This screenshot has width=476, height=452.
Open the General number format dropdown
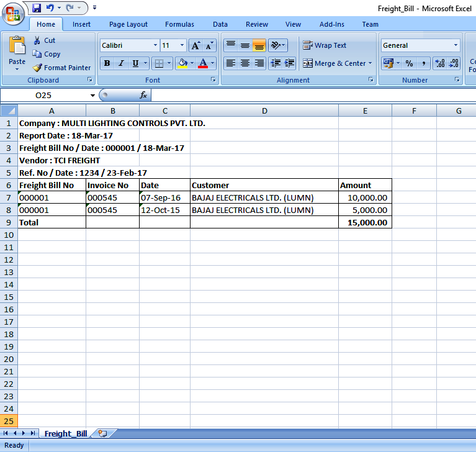456,45
